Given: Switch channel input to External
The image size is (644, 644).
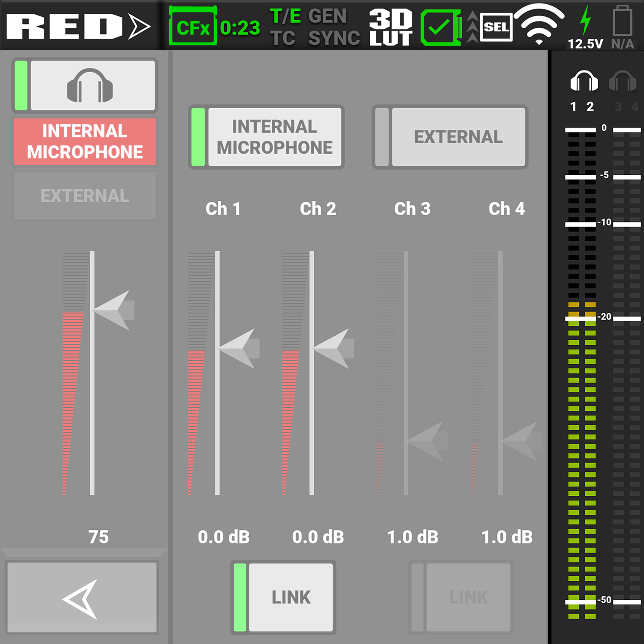Looking at the screenshot, I should (x=450, y=137).
